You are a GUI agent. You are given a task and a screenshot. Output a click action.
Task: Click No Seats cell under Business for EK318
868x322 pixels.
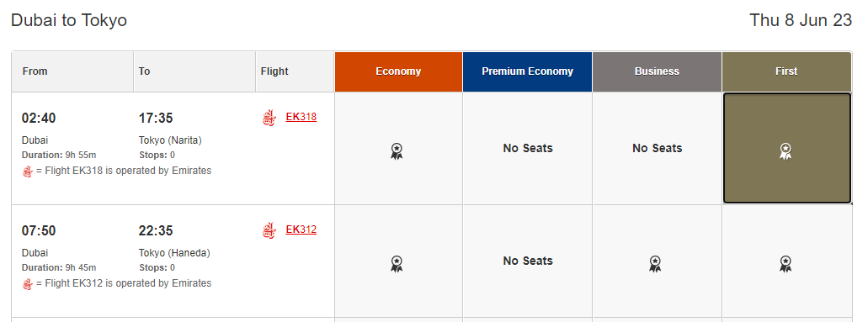(657, 148)
